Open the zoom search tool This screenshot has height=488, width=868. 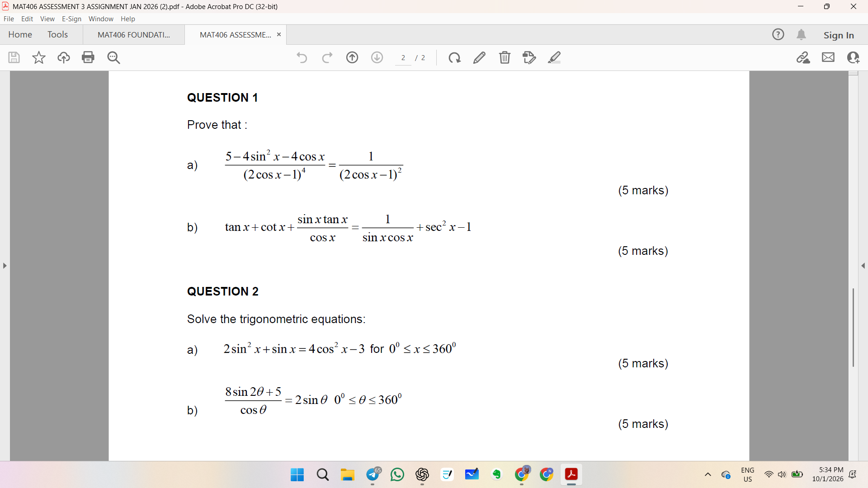pos(113,57)
